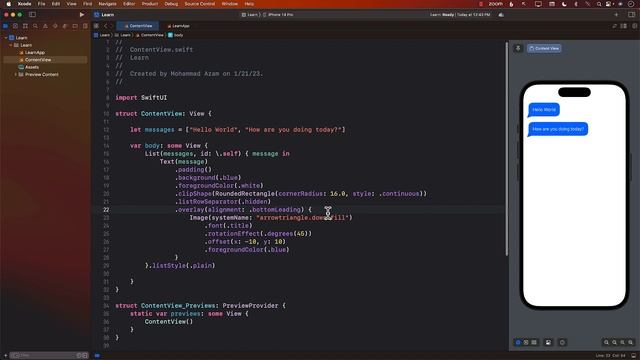
Task: Open the Editor menu
Action: 129,4
